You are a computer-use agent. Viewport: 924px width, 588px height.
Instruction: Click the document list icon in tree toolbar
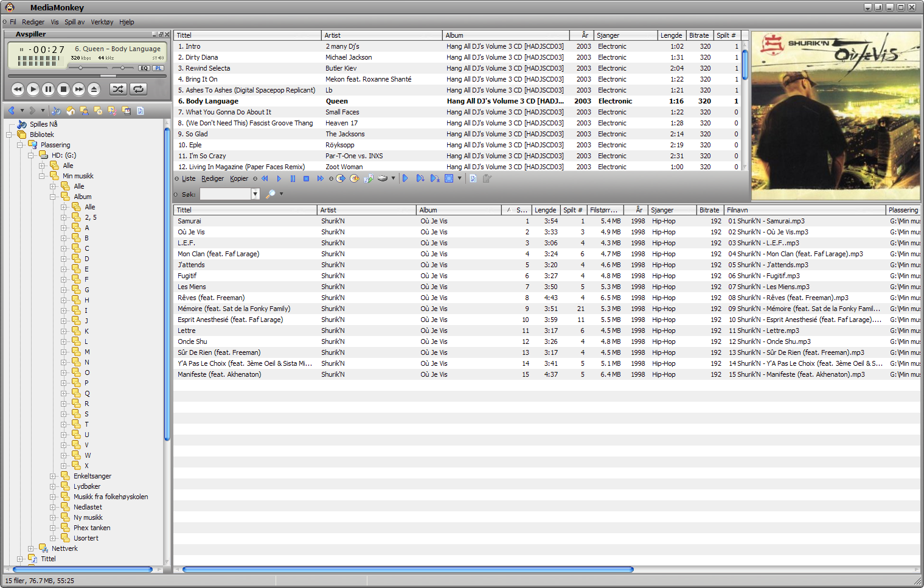[x=141, y=111]
